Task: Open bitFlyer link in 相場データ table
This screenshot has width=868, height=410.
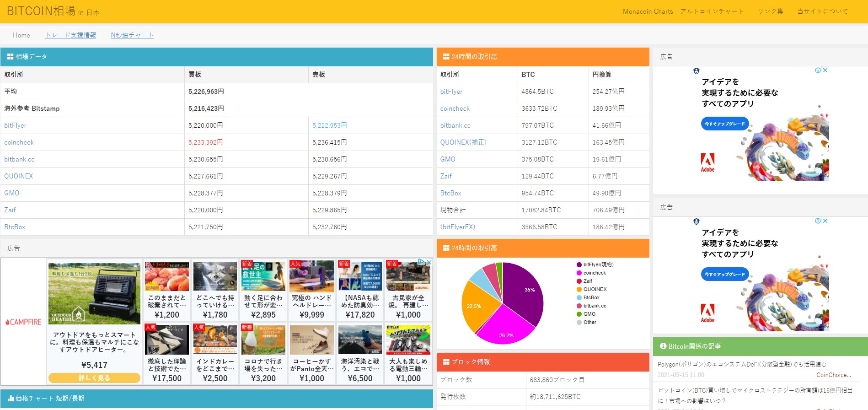Action: (x=15, y=125)
